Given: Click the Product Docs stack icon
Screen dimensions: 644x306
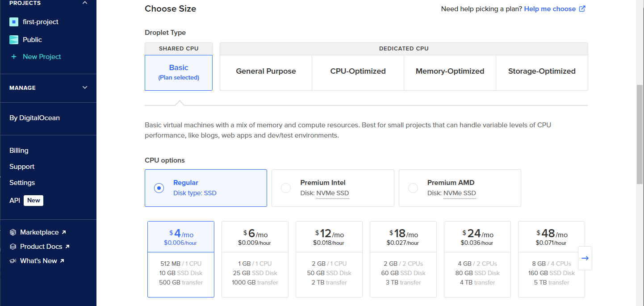Looking at the screenshot, I should coord(13,247).
